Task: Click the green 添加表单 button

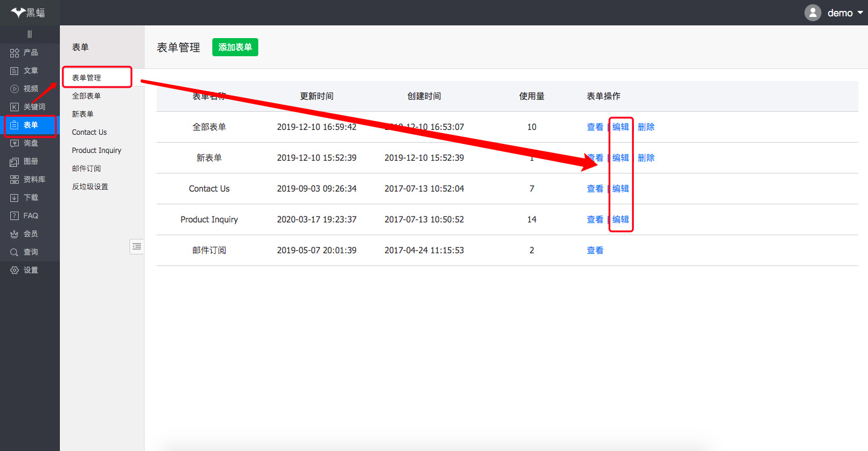Action: pos(235,47)
